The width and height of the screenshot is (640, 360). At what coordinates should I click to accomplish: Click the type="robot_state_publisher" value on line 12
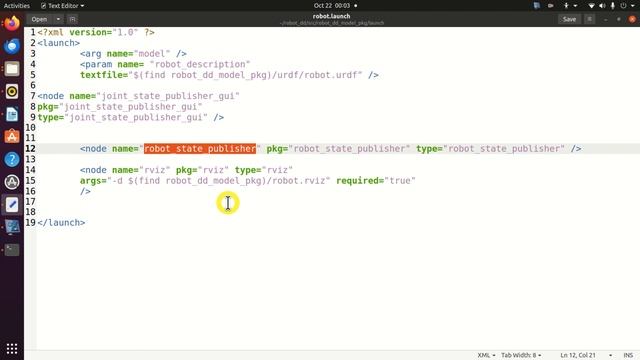point(504,149)
